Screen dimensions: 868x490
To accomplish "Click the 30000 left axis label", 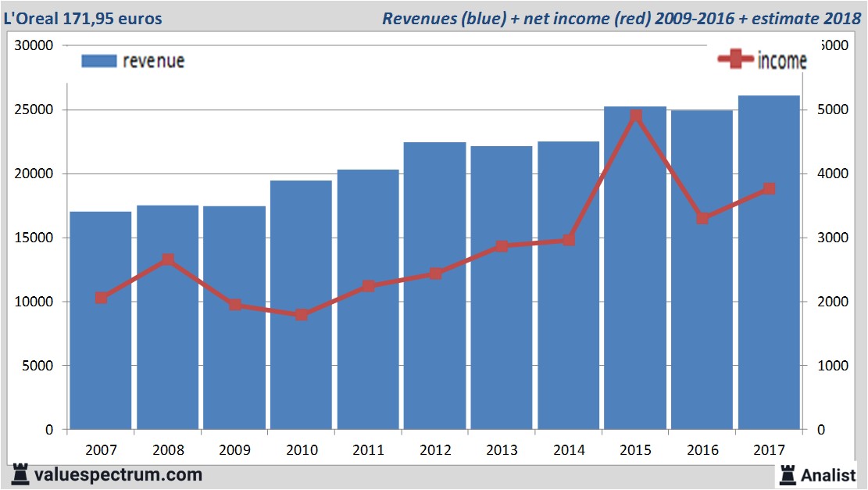I will [x=34, y=45].
